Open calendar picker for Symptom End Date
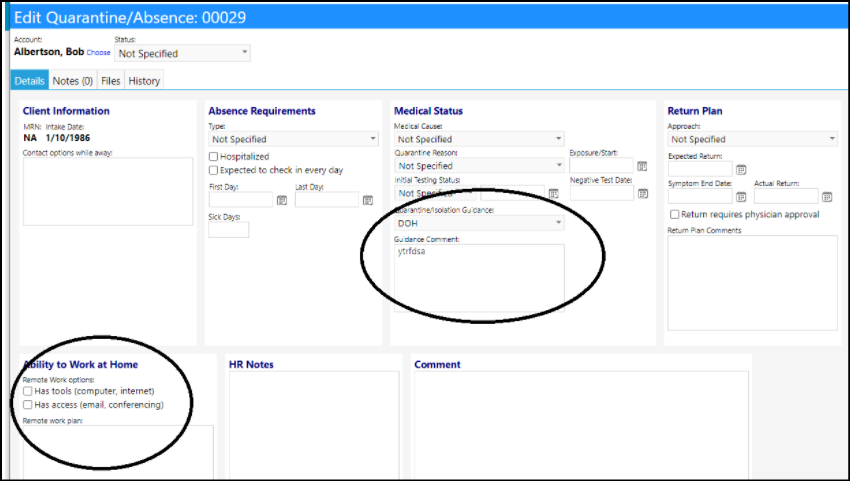Viewport: 850px width, 481px height. [741, 197]
